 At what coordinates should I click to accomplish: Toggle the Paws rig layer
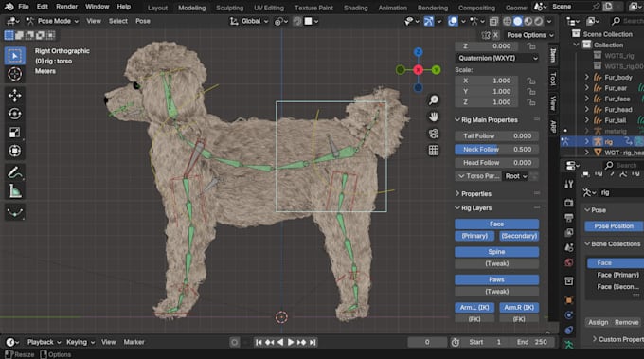(496, 279)
